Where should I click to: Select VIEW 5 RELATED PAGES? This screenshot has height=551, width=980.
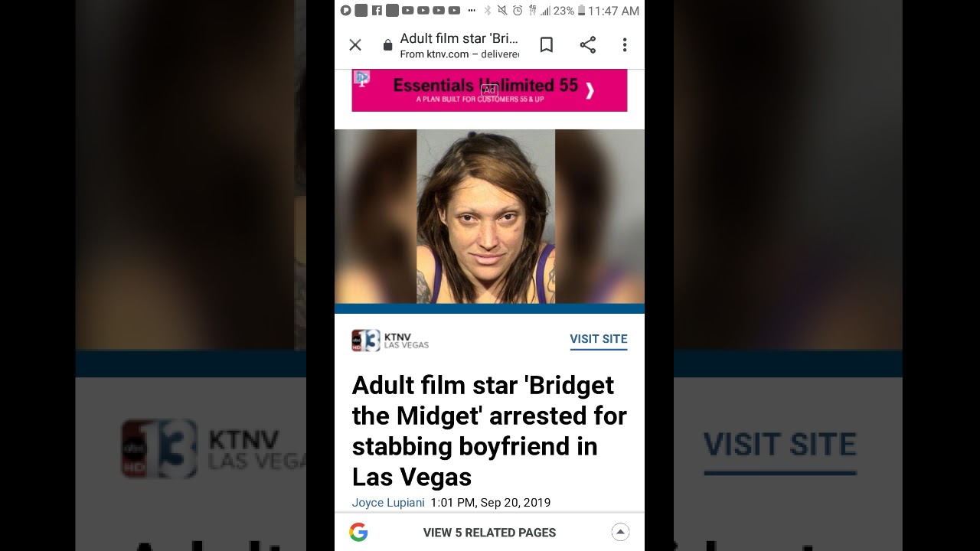point(489,533)
